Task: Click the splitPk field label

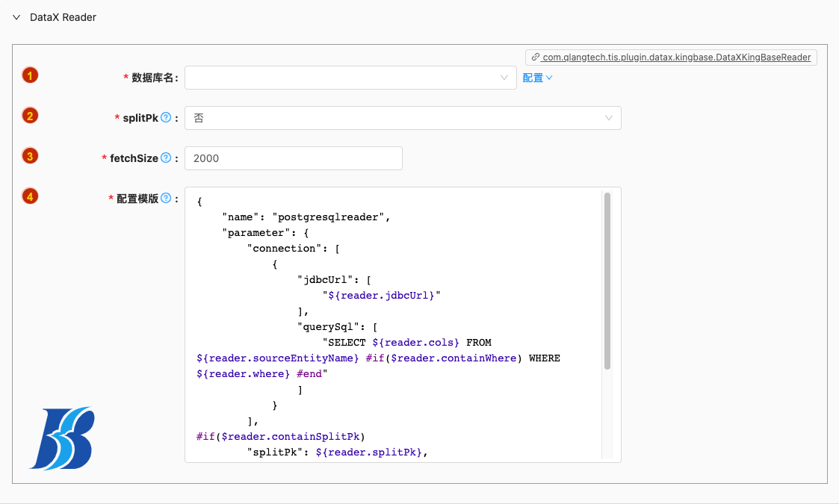Action: tap(140, 118)
